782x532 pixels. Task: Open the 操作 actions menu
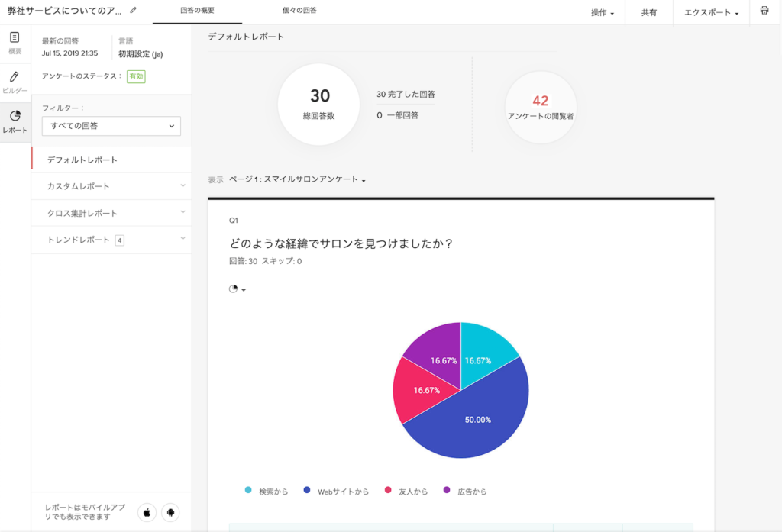(603, 12)
